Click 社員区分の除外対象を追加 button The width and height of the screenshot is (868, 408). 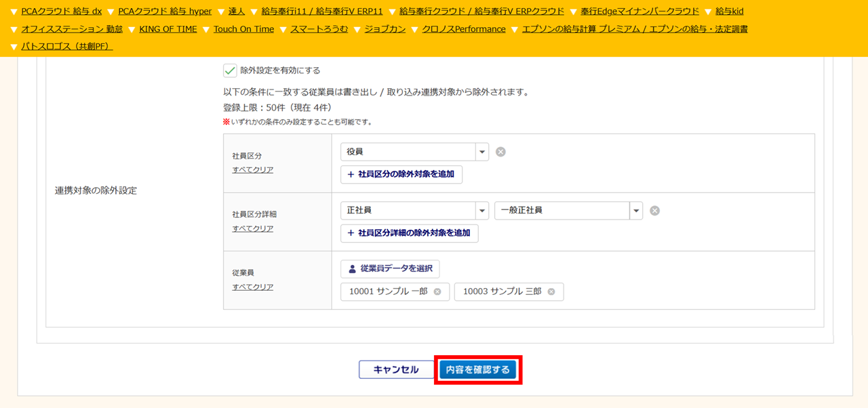coord(401,175)
